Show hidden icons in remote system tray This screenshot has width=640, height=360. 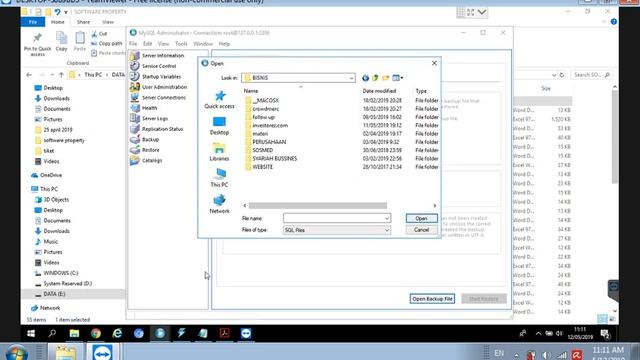point(538,333)
